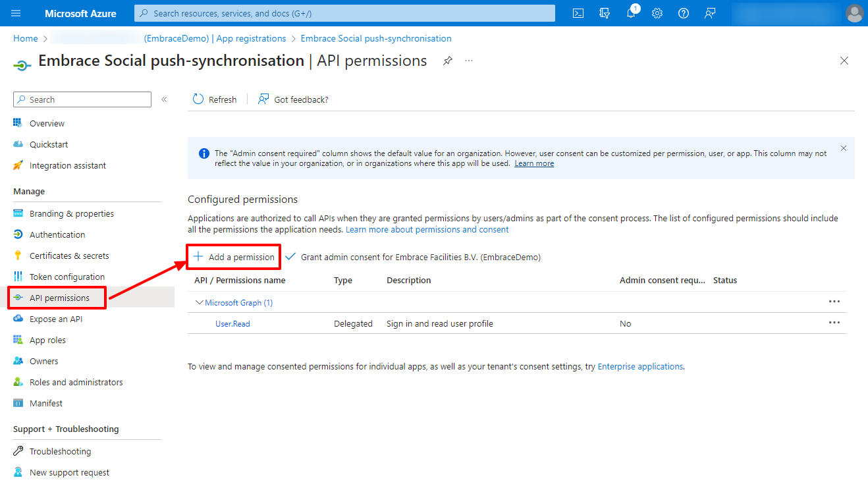Open Roles and administrators

(x=76, y=382)
